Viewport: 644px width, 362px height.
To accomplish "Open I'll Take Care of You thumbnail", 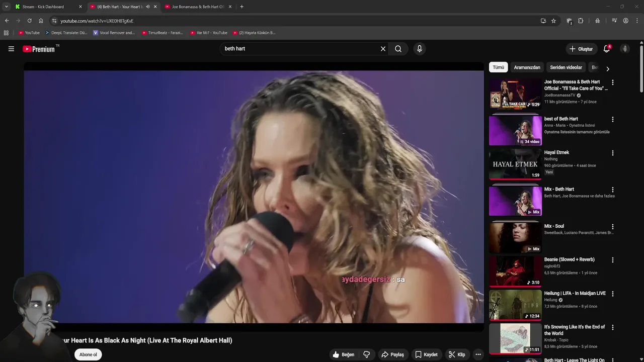I will click(x=515, y=94).
